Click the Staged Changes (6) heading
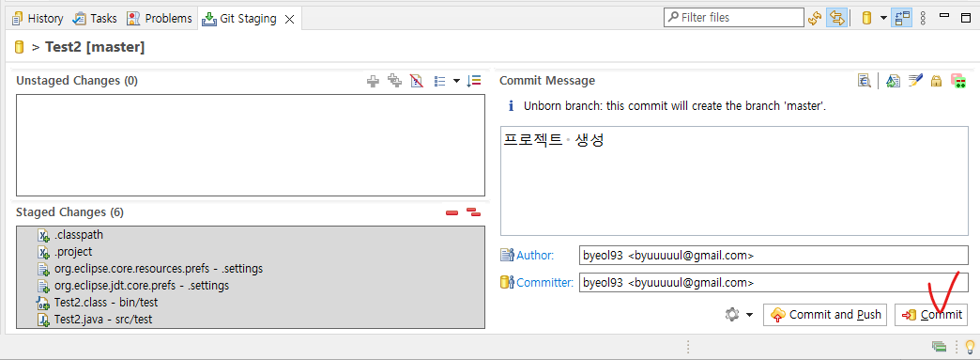This screenshot has height=360, width=980. point(70,212)
